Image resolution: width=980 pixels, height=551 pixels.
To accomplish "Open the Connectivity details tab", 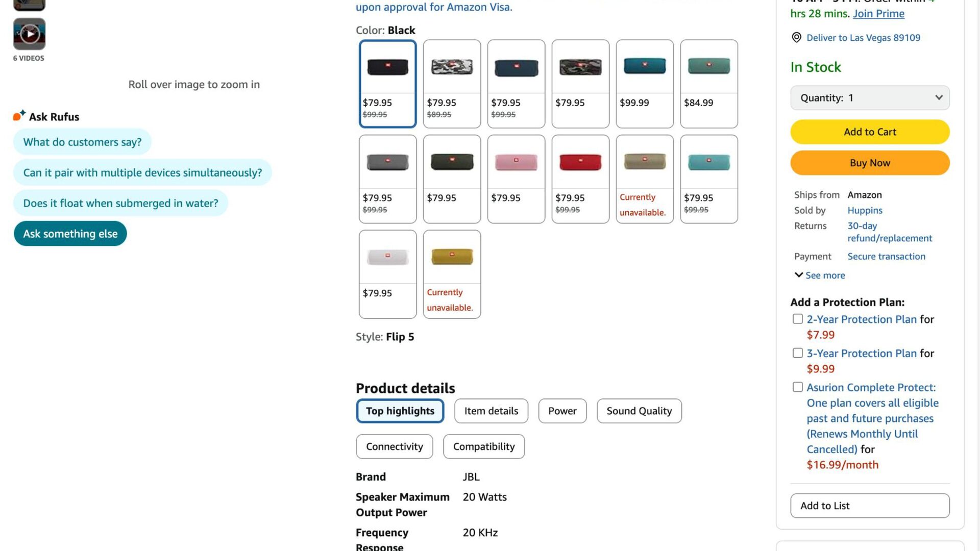I will click(394, 446).
